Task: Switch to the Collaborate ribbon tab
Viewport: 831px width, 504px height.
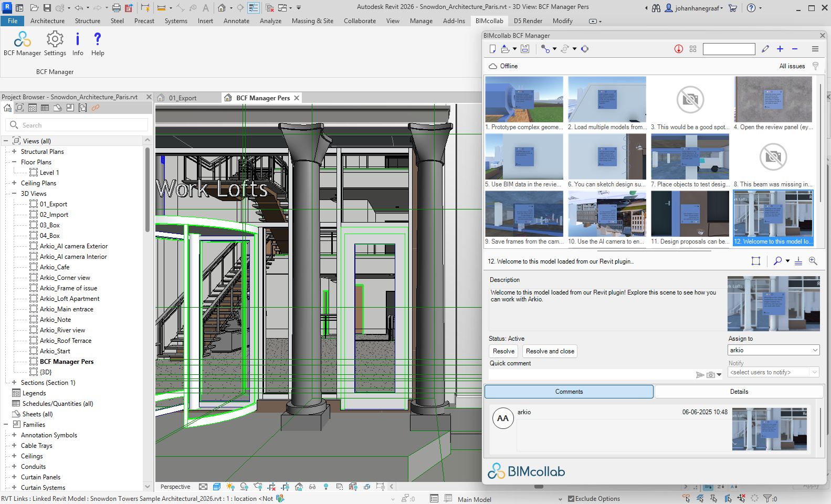Action: pyautogui.click(x=360, y=21)
